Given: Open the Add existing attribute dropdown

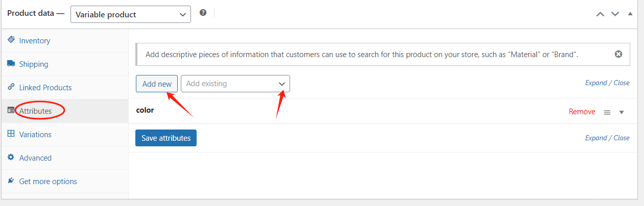Looking at the screenshot, I should (x=235, y=84).
